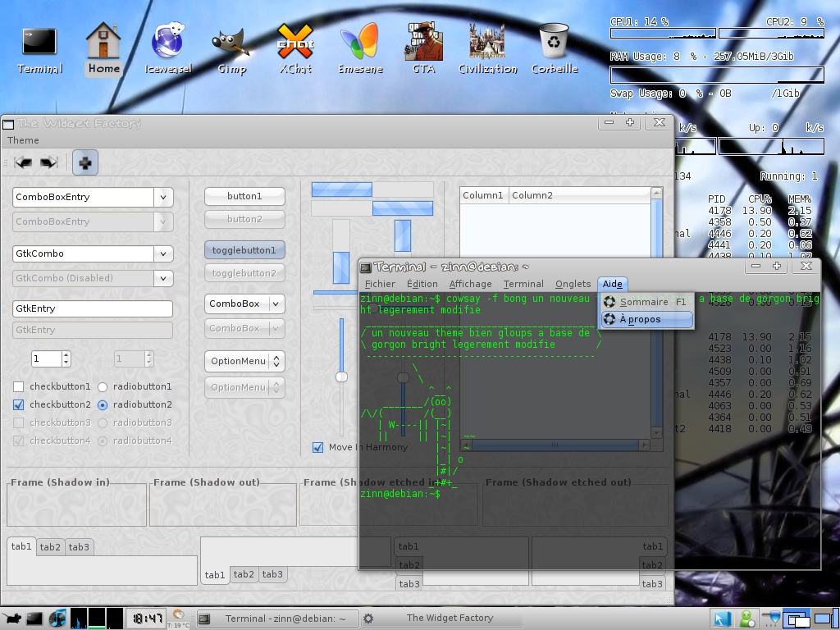Increase the enabled spin button value
The image size is (840, 630).
[x=66, y=355]
